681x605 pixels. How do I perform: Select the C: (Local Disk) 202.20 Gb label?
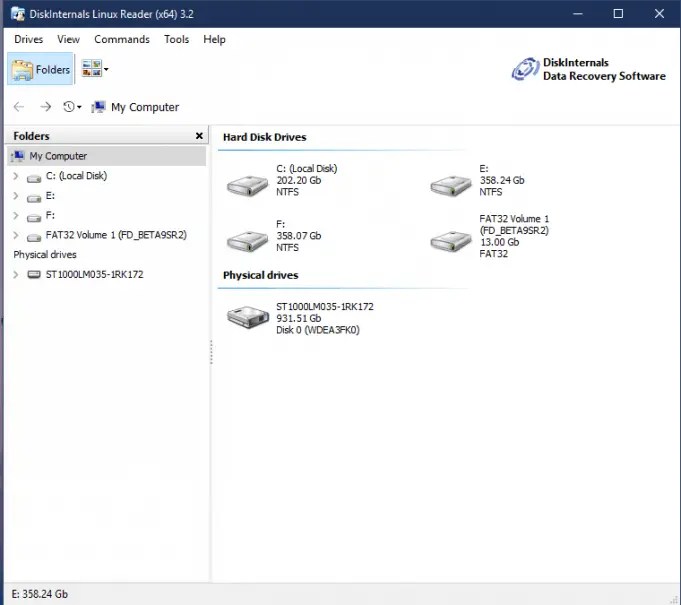tap(307, 180)
